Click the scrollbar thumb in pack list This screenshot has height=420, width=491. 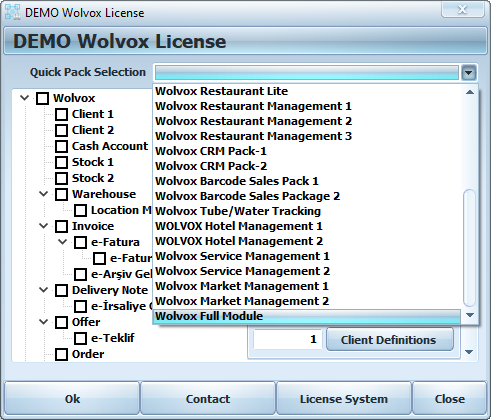tap(469, 247)
